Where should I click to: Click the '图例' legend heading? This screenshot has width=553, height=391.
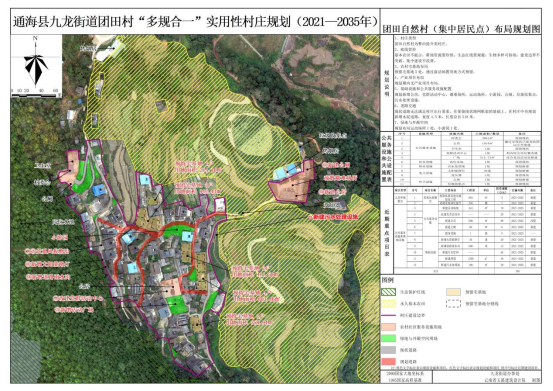(388, 280)
